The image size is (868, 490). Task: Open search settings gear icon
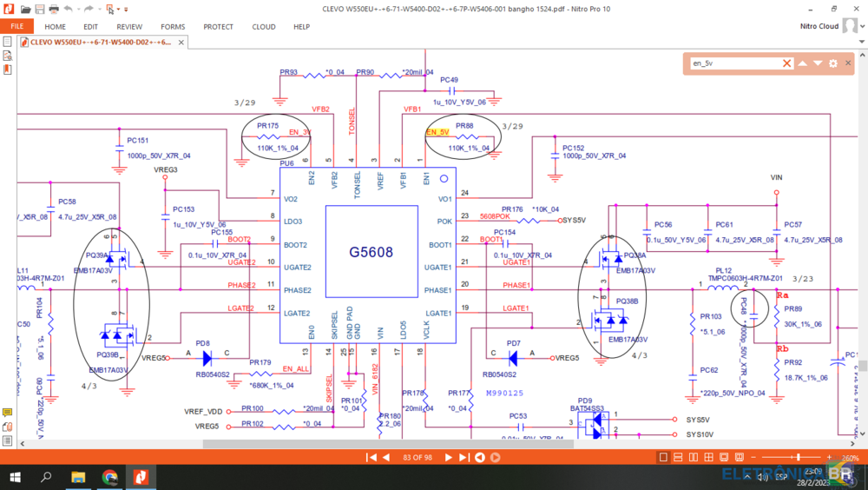pyautogui.click(x=833, y=63)
